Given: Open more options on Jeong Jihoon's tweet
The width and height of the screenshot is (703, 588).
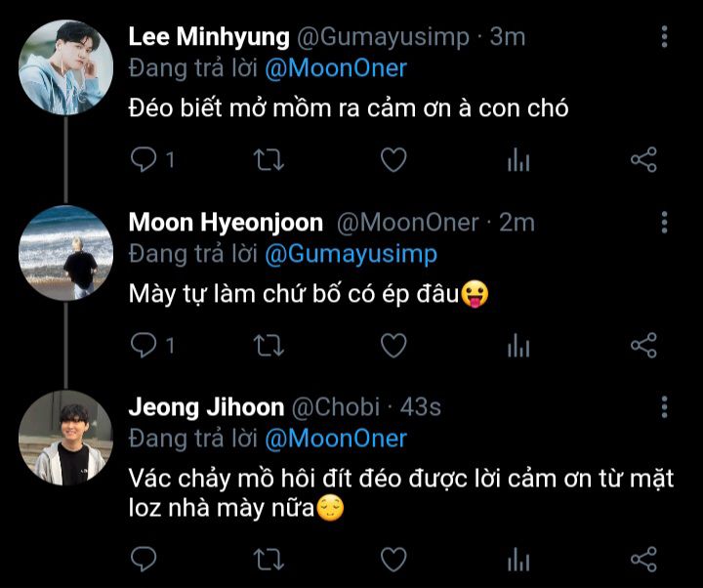Looking at the screenshot, I should tap(665, 406).
